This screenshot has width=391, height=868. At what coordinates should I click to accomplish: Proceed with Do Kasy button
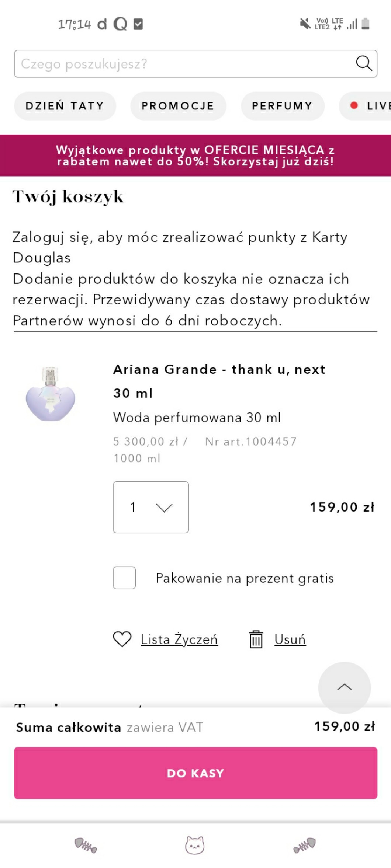(195, 773)
